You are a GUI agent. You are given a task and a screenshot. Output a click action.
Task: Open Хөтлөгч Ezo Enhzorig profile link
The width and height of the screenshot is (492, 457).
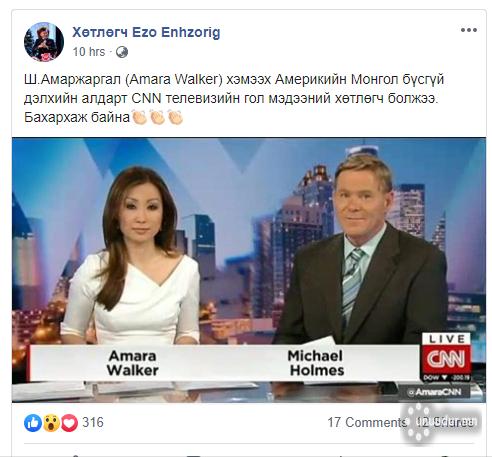[x=146, y=32]
